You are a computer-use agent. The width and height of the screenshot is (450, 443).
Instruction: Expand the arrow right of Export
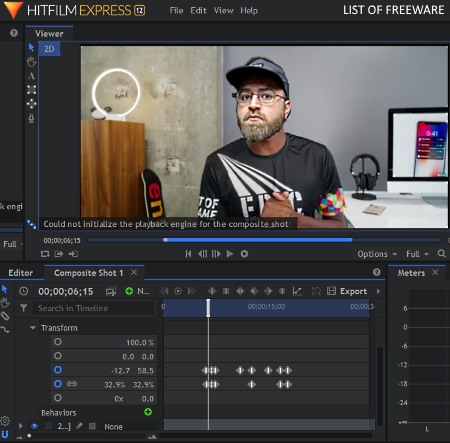pyautogui.click(x=378, y=291)
